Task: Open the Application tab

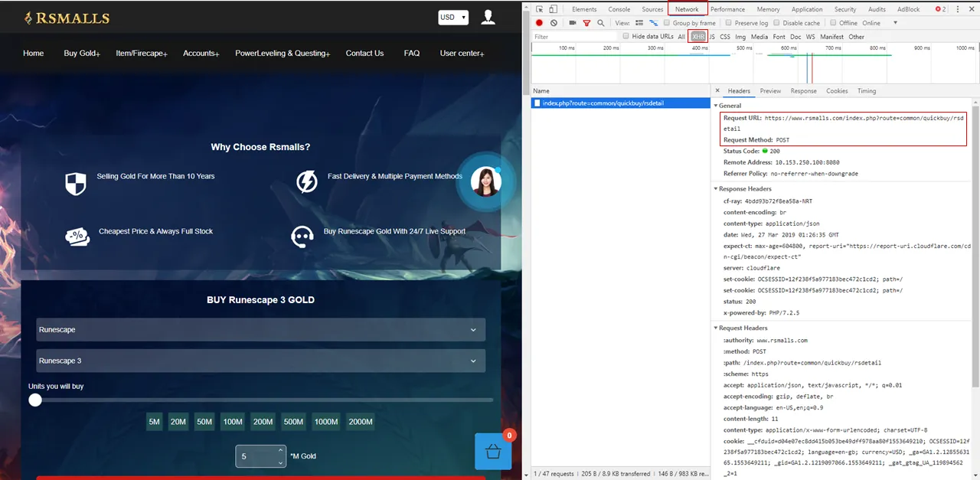Action: click(x=807, y=9)
